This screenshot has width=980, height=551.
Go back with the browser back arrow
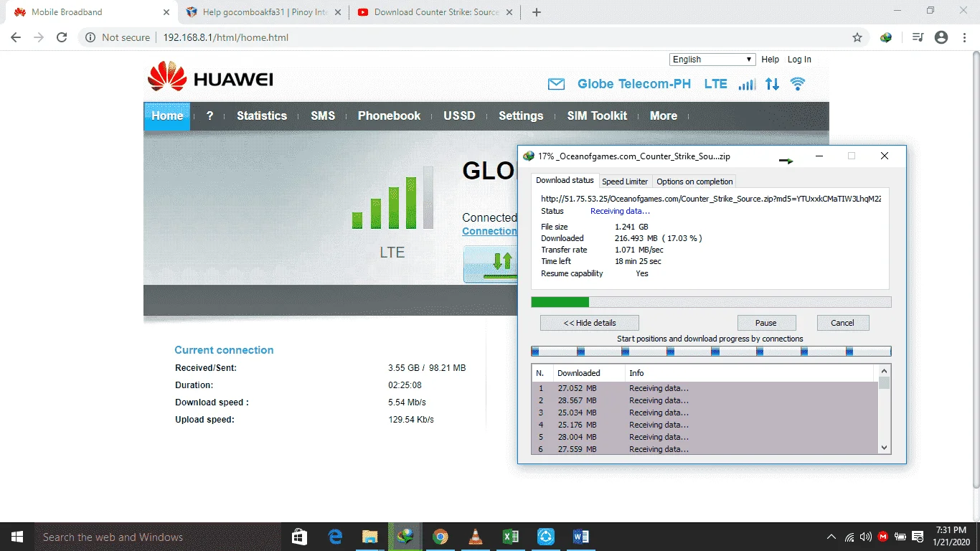[x=16, y=37]
